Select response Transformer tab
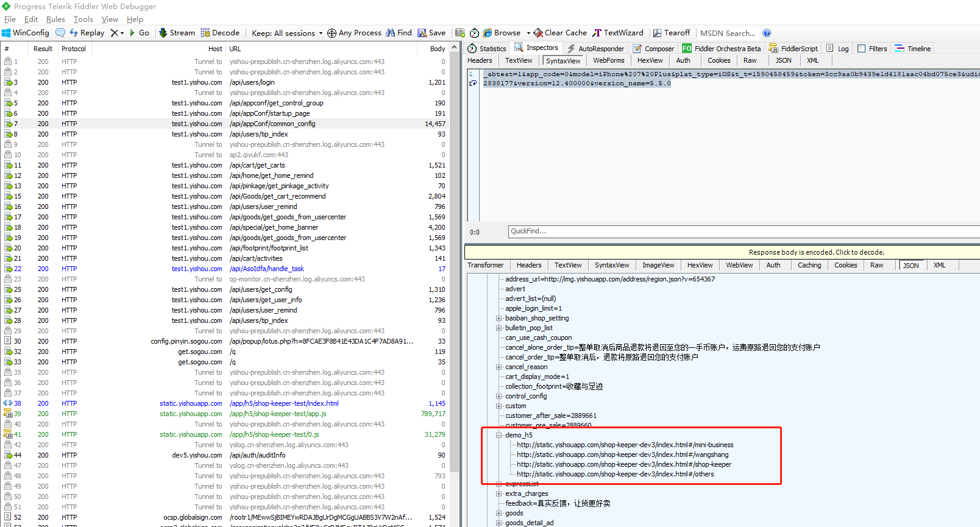This screenshot has width=980, height=527. pyautogui.click(x=485, y=265)
